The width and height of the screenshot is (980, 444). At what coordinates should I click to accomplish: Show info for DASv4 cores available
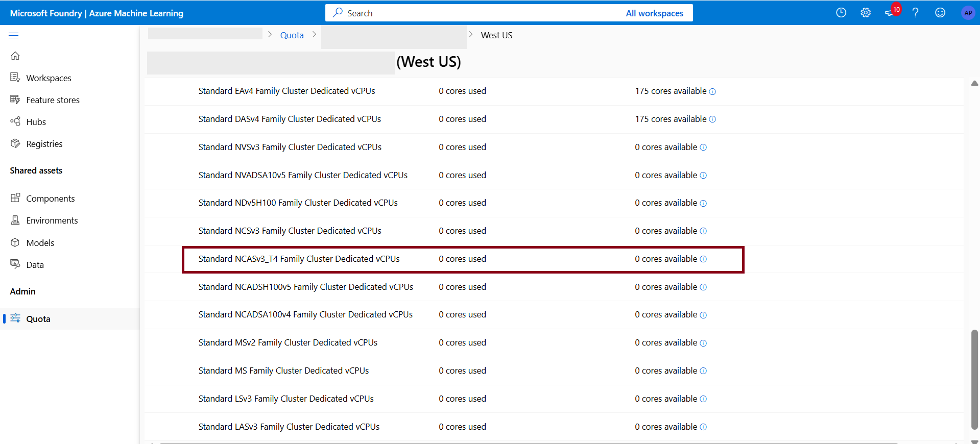pyautogui.click(x=712, y=119)
